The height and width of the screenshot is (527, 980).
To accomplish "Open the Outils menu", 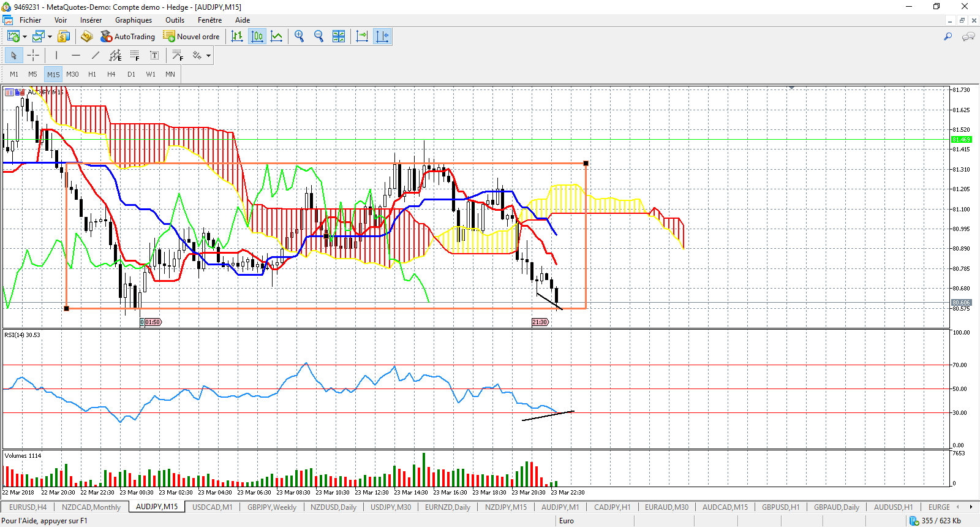I will coord(175,20).
